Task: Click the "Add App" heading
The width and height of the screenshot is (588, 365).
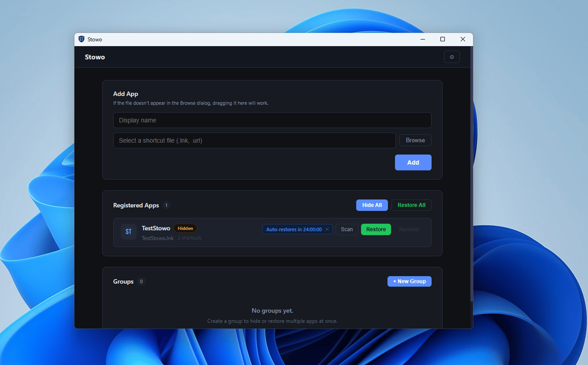Action: click(x=126, y=94)
